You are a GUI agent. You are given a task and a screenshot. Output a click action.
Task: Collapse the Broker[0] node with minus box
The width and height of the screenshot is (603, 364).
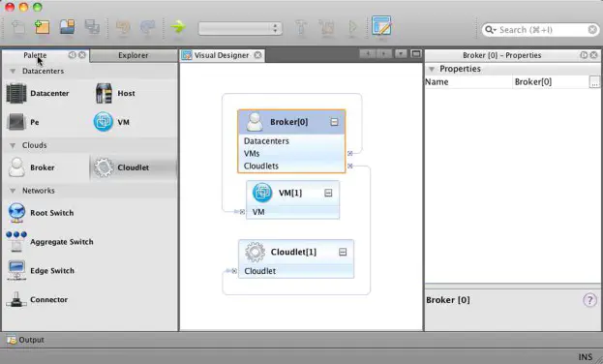(x=334, y=122)
